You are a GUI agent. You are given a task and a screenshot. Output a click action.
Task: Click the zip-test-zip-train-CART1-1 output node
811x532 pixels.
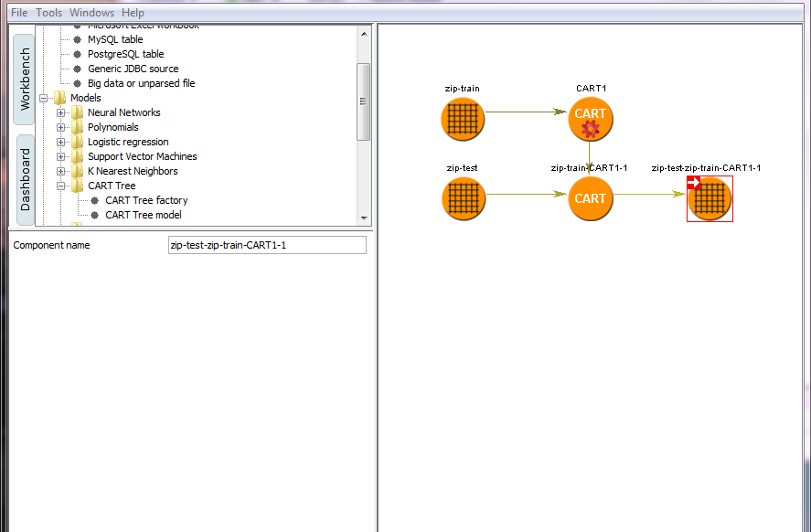coord(710,198)
